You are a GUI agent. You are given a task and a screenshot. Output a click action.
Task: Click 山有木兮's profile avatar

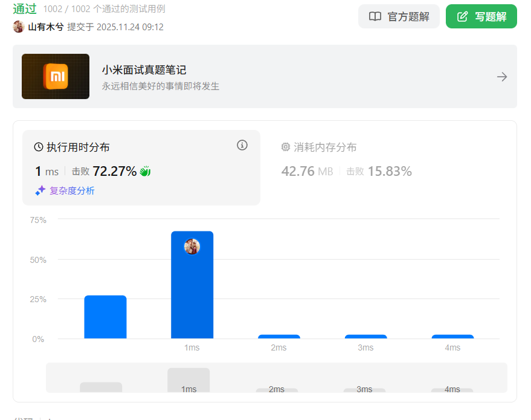pyautogui.click(x=18, y=27)
